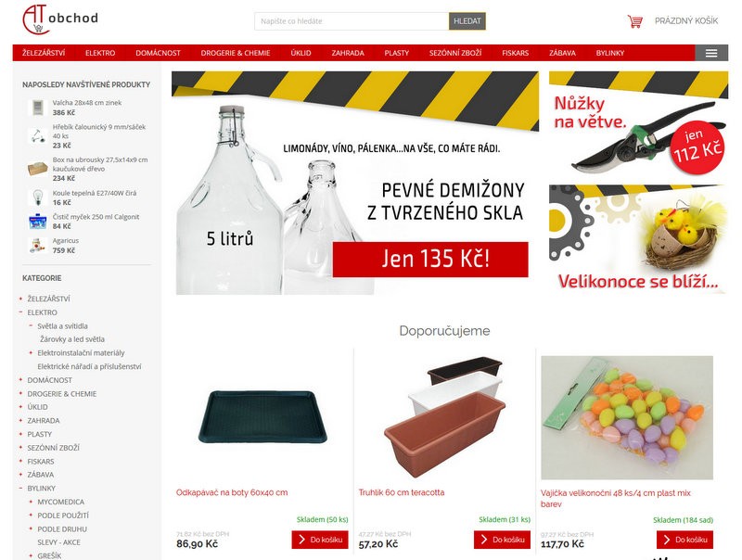Image resolution: width=742 pixels, height=560 pixels.
Task: Click the Čistič myček Calgonit thumbnail
Action: coord(37,222)
